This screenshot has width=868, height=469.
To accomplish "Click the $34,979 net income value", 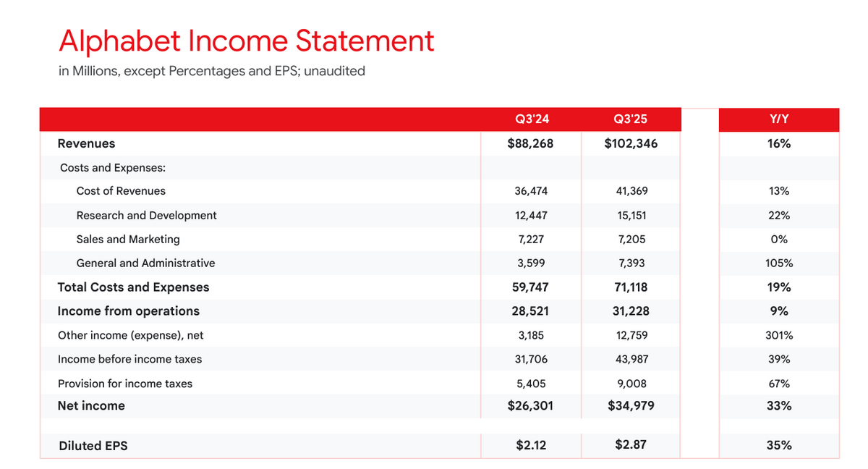I will (631, 406).
